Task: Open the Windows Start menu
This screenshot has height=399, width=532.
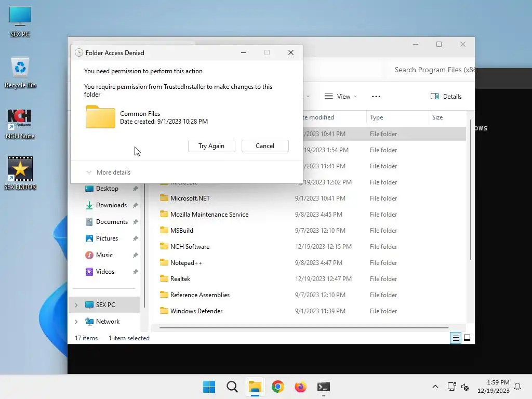Action: click(209, 387)
